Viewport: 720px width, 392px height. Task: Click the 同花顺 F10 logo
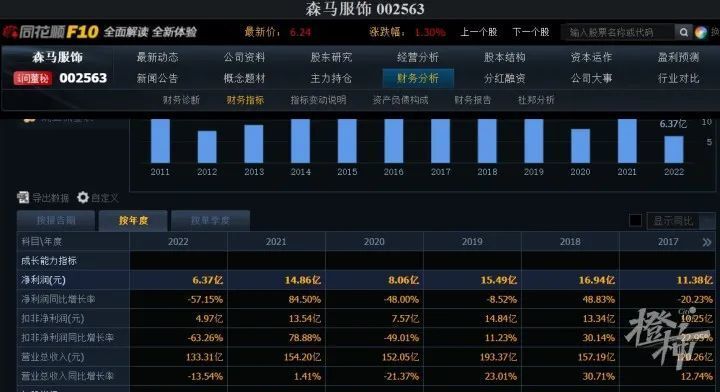[x=51, y=32]
